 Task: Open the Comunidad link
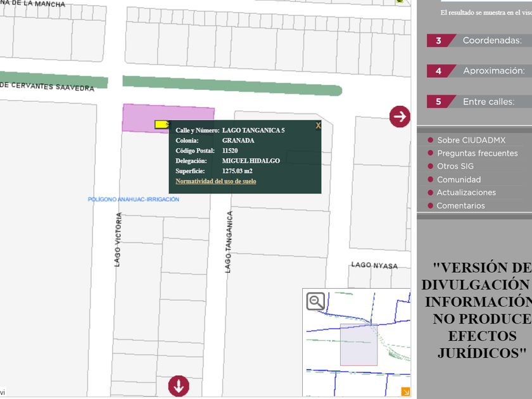[459, 180]
